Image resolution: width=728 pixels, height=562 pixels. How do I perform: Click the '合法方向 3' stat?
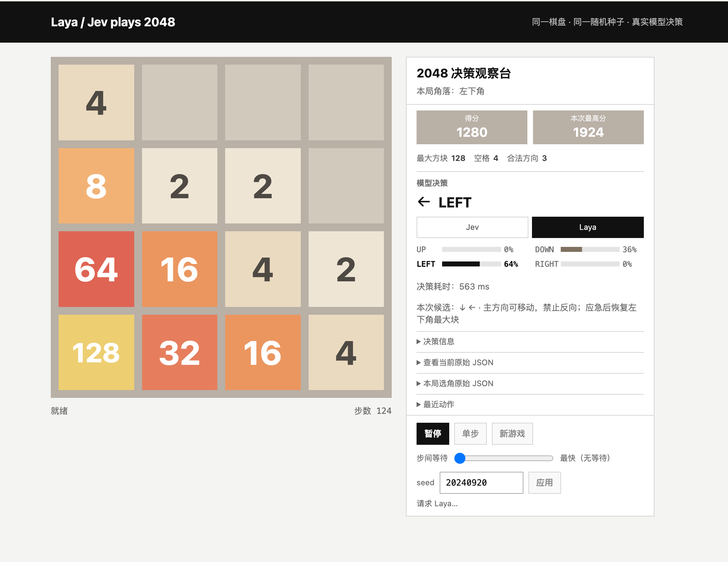(527, 158)
